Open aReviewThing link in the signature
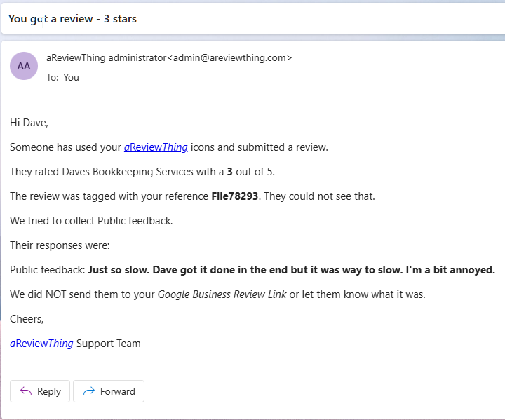The image size is (505, 420). click(x=41, y=344)
